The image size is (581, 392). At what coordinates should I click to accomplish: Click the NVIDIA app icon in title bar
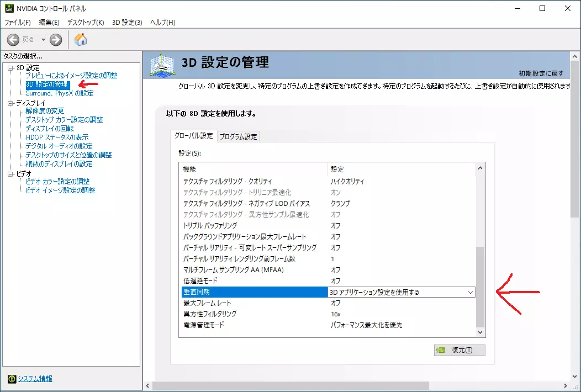(x=9, y=8)
